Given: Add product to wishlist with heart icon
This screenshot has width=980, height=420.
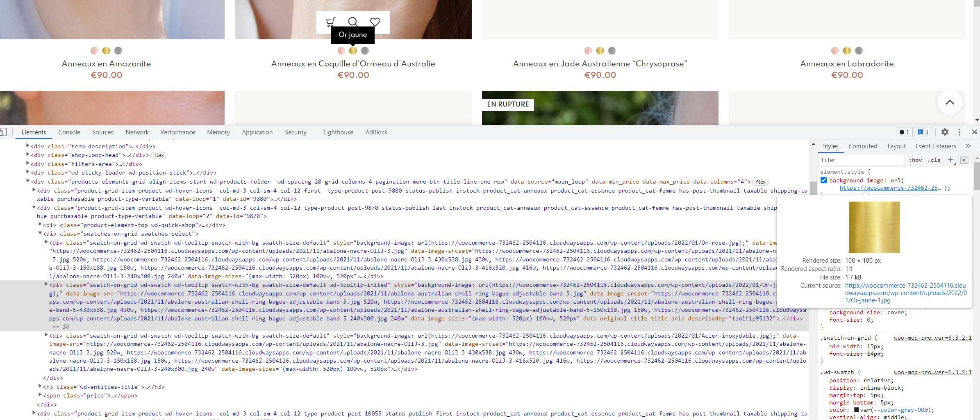Looking at the screenshot, I should pyautogui.click(x=375, y=22).
